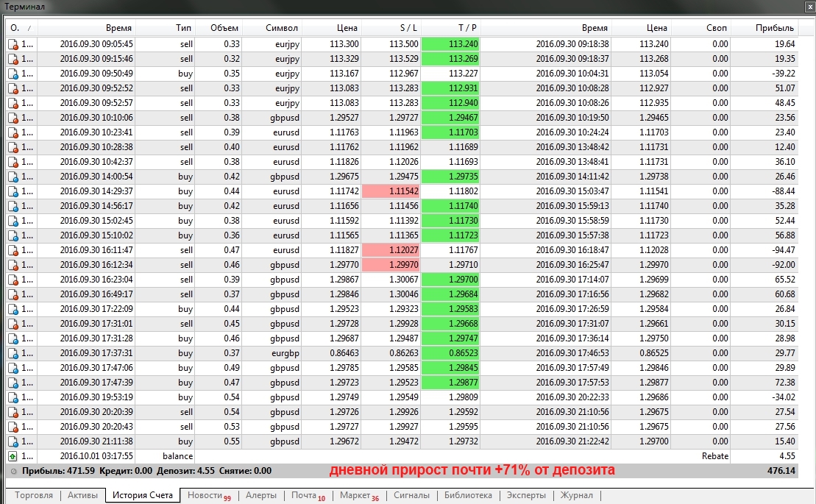Click the Rebate comment cell
This screenshot has height=504, width=816.
pyautogui.click(x=715, y=456)
